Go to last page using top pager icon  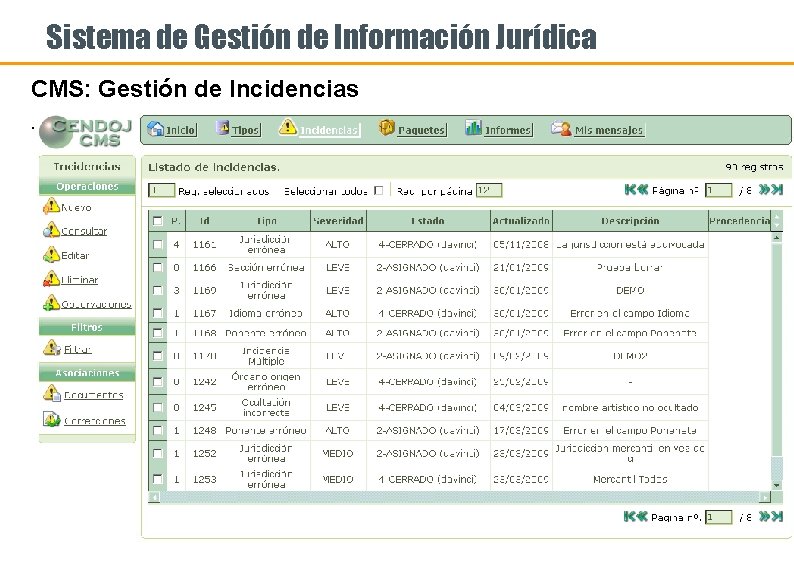(777, 190)
